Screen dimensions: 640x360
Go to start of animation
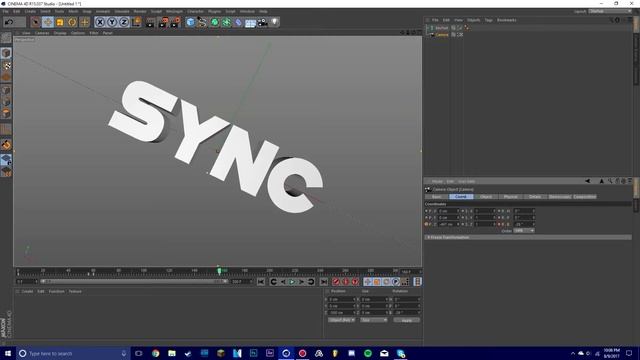coord(261,282)
